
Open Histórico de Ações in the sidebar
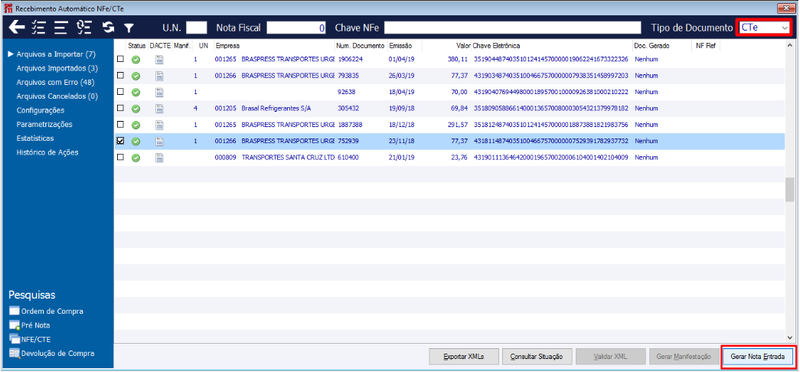click(x=47, y=152)
